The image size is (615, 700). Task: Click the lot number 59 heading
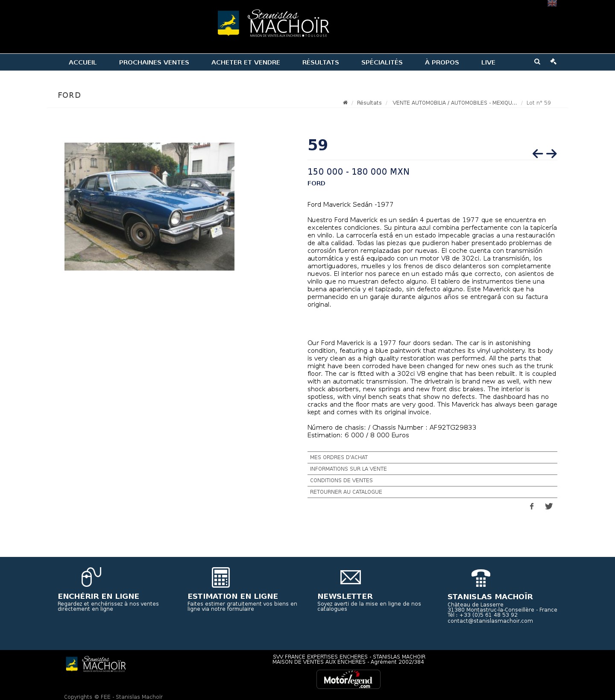click(318, 145)
